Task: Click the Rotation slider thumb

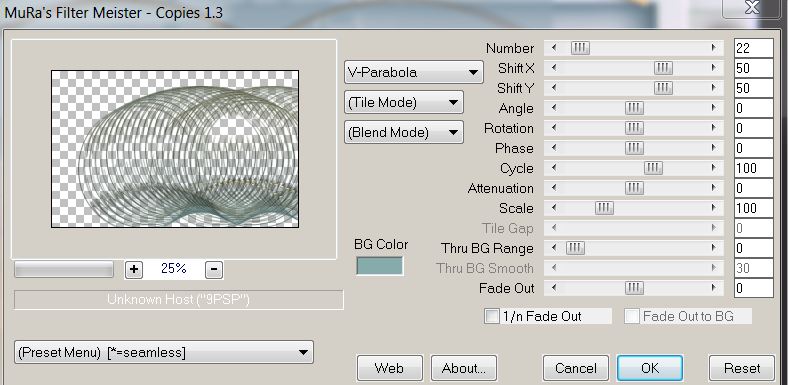Action: [634, 128]
